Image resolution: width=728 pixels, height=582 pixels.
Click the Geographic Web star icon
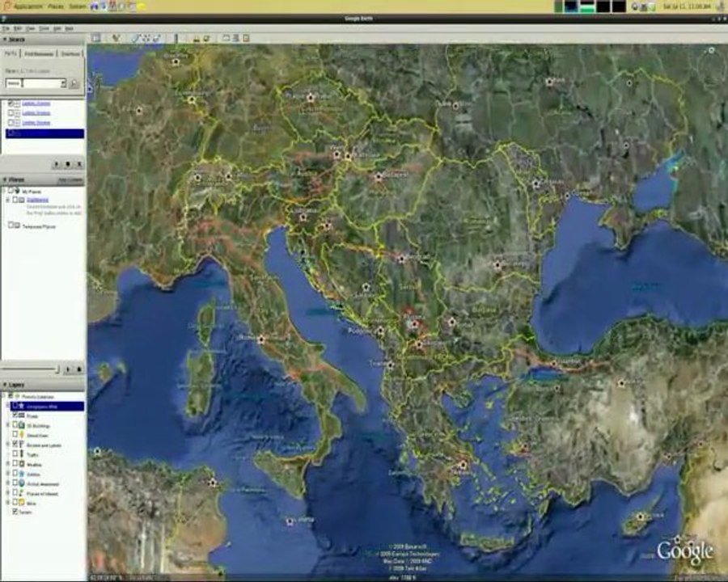(x=21, y=406)
